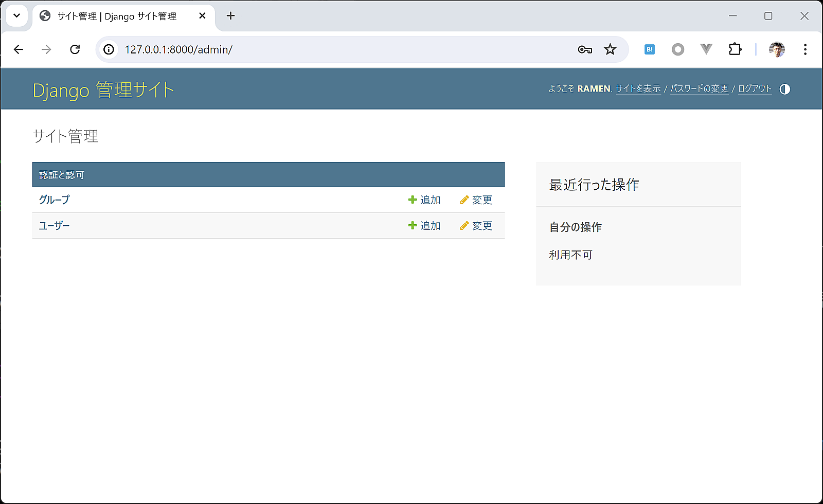This screenshot has height=504, width=823.
Task: Click the RAMEN username text
Action: [x=594, y=88]
